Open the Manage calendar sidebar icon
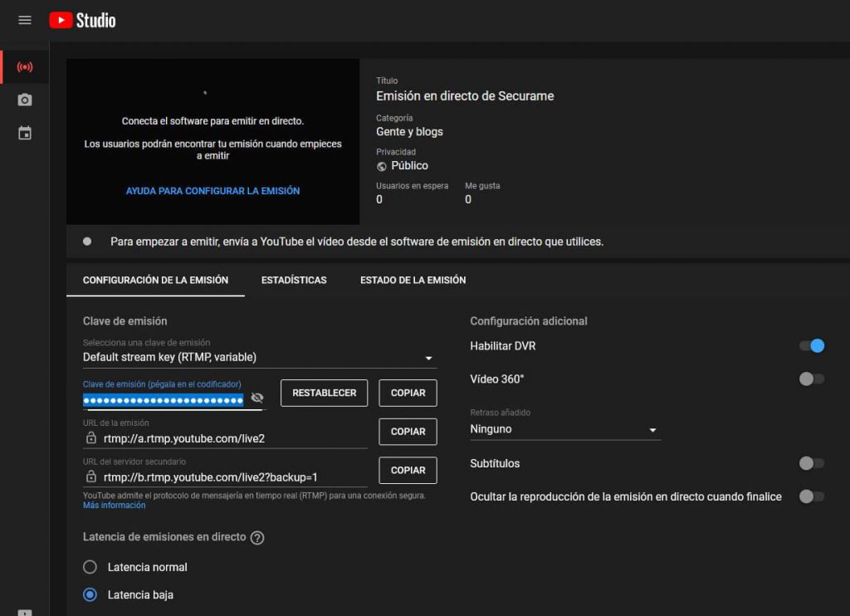The height and width of the screenshot is (616, 850). (x=25, y=133)
